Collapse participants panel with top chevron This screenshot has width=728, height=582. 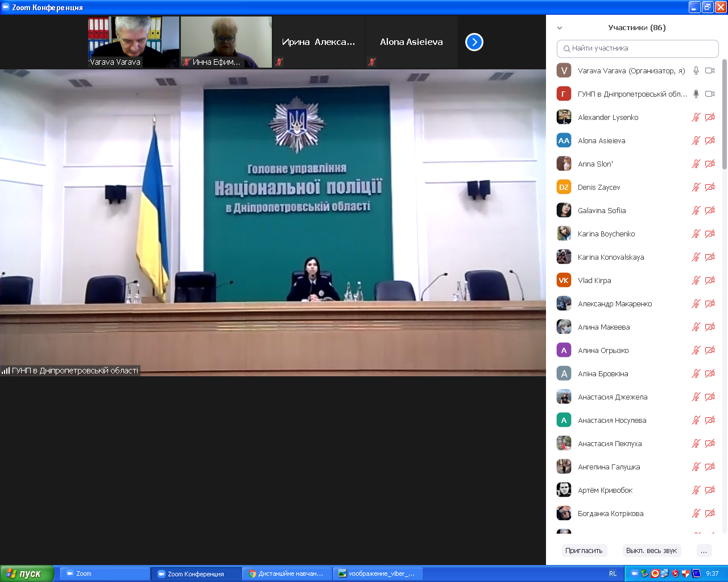(560, 28)
